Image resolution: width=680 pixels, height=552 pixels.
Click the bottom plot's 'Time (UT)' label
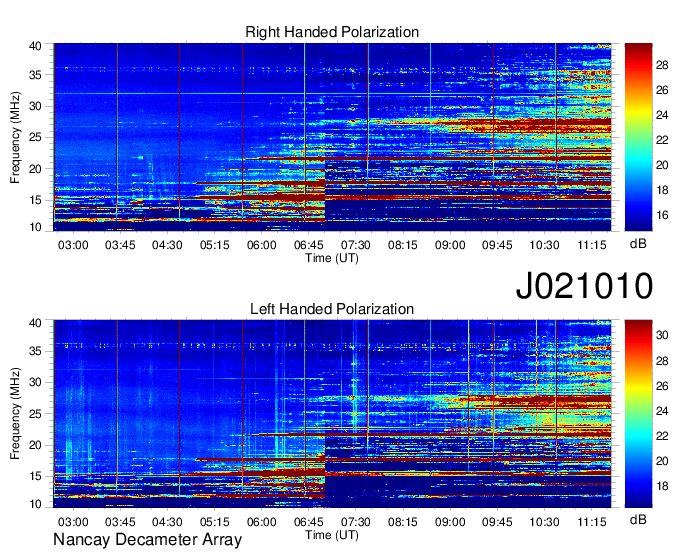click(x=332, y=535)
